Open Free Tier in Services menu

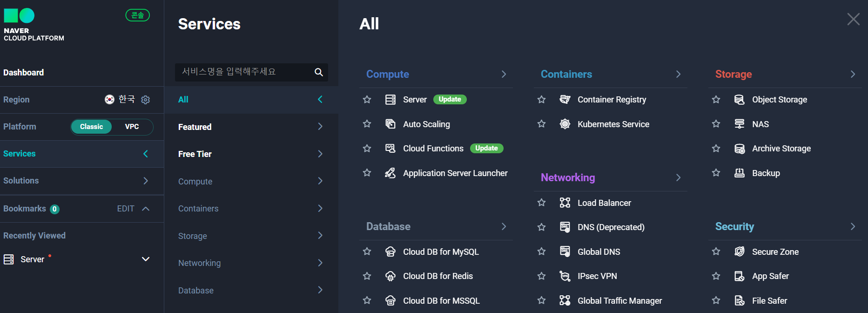[251, 154]
